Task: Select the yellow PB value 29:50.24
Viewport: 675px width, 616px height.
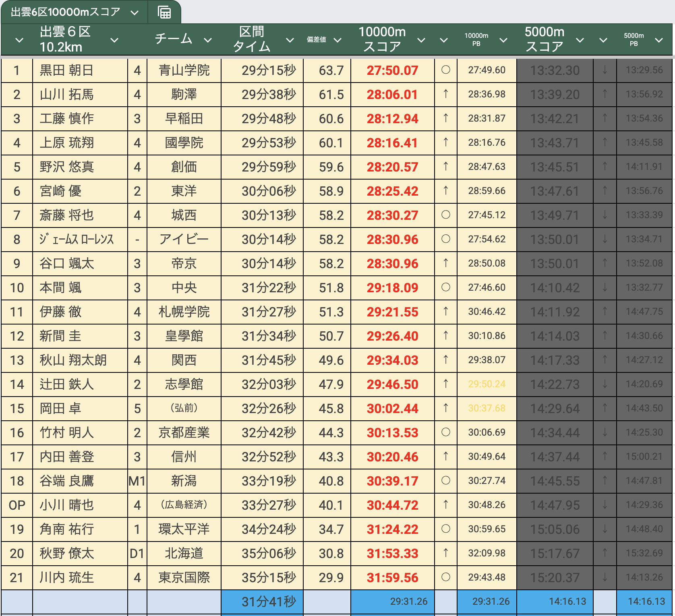Action: coord(487,384)
